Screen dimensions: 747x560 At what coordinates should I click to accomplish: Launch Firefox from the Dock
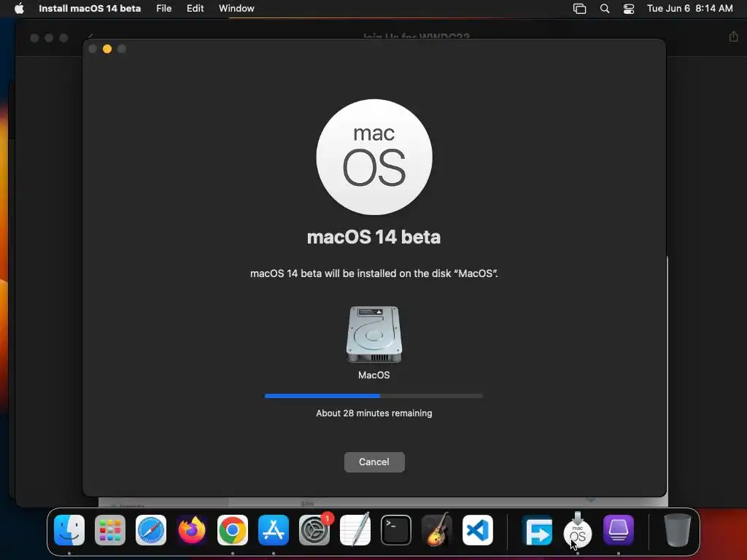coord(192,530)
